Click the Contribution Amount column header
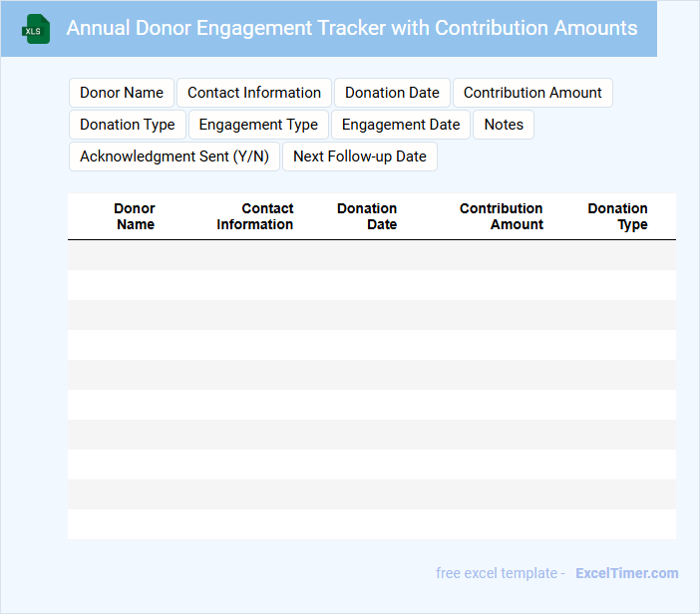700x614 pixels. (502, 216)
